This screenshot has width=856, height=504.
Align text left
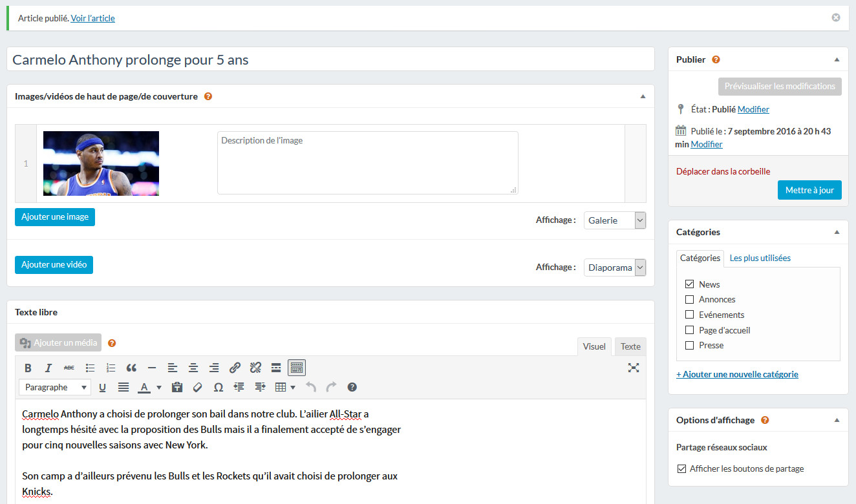[173, 368]
